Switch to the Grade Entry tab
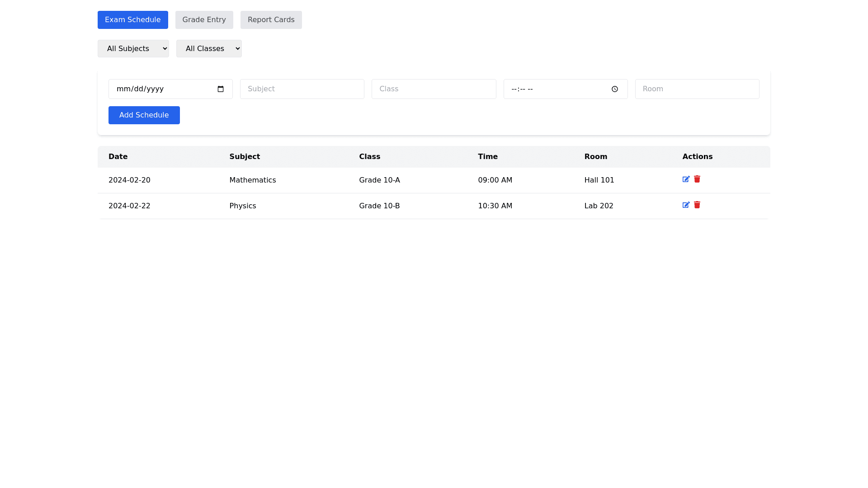This screenshot has width=868, height=488. click(x=204, y=20)
